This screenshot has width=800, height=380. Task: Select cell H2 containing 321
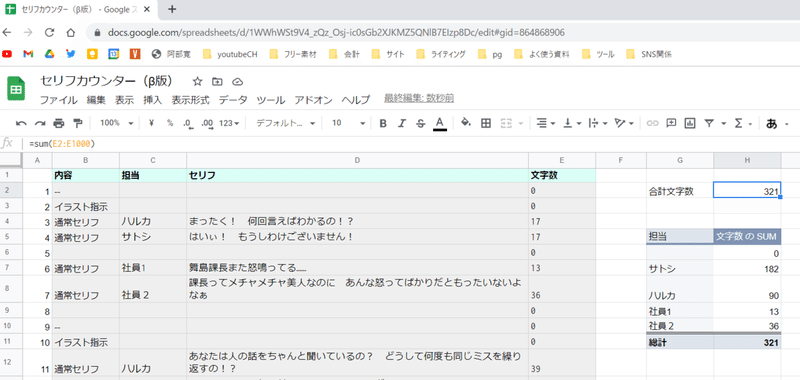(x=746, y=191)
